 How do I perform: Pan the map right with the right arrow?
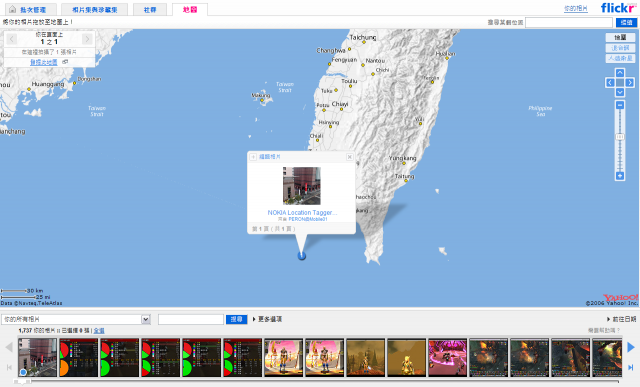[630, 83]
